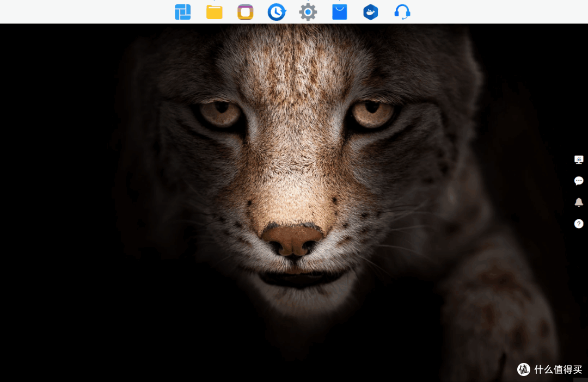Open the blue tiled desktop icon in the dock
Screen dimensions: 588x382
coord(182,12)
